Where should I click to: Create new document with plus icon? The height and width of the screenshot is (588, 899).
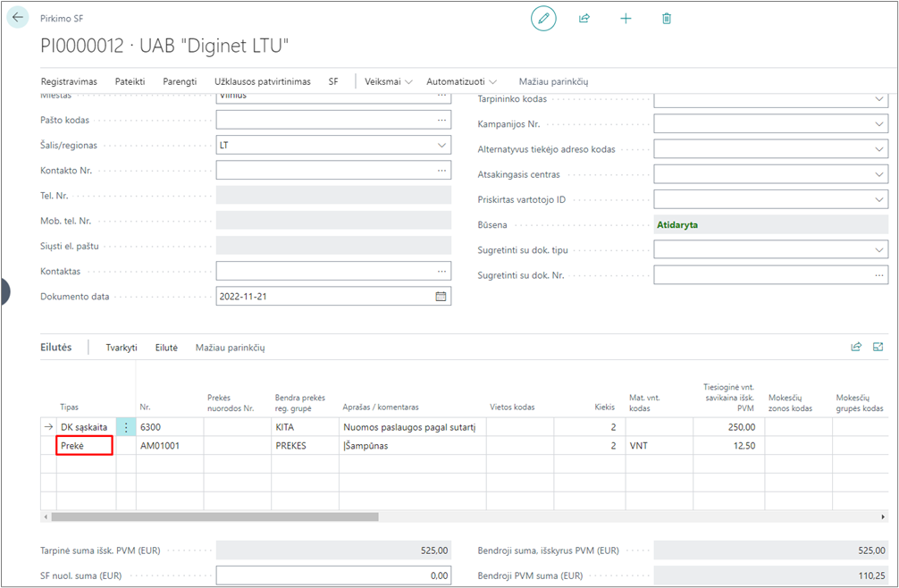point(626,19)
